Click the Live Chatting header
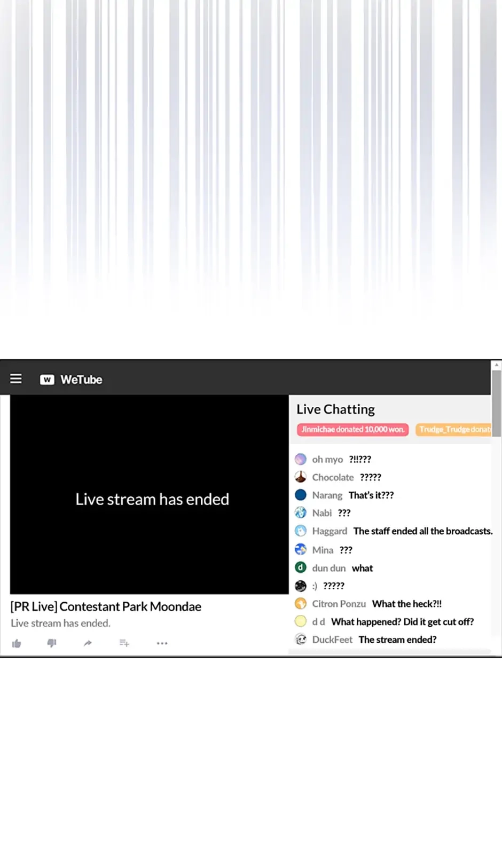502x868 pixels. click(x=336, y=409)
